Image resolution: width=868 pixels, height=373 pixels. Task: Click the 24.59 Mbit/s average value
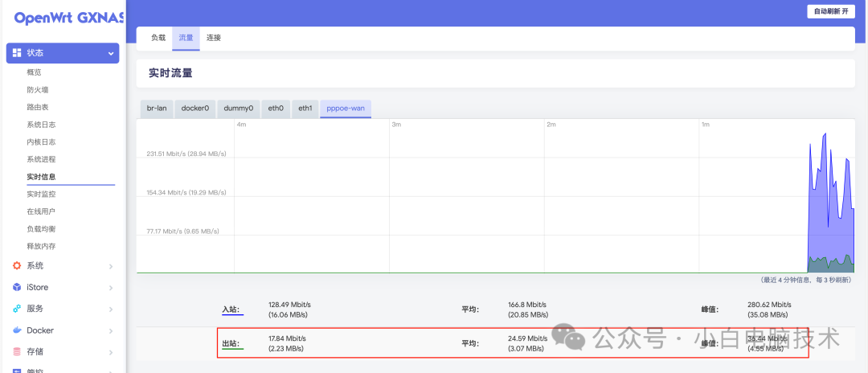pos(527,338)
